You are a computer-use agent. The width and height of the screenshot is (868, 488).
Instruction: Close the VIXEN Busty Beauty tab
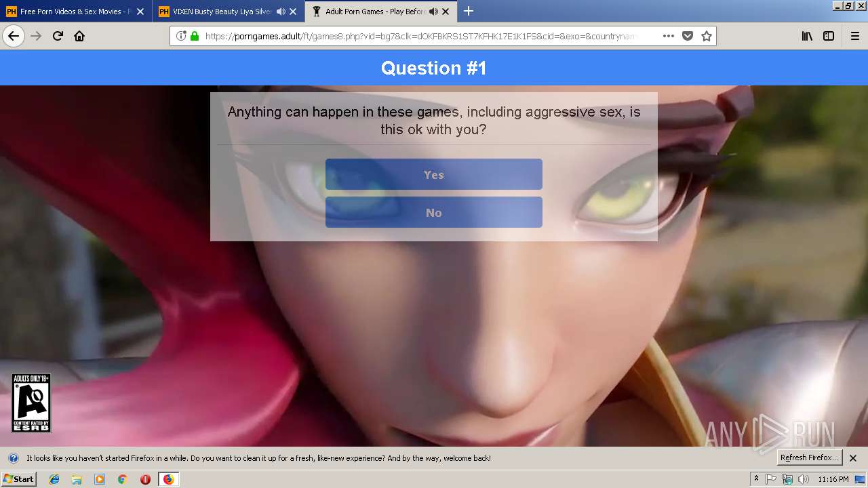pos(293,12)
